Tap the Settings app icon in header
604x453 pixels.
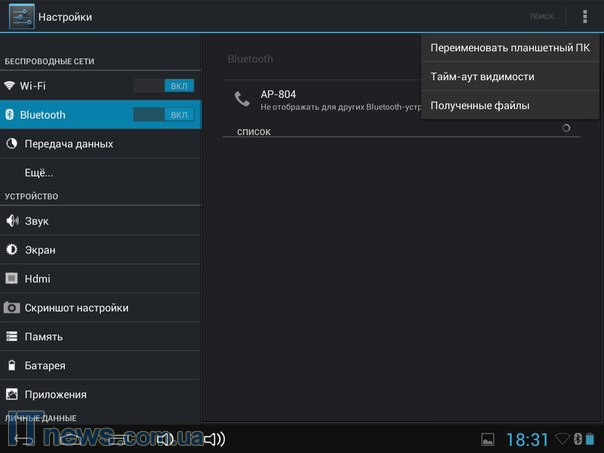coord(21,17)
